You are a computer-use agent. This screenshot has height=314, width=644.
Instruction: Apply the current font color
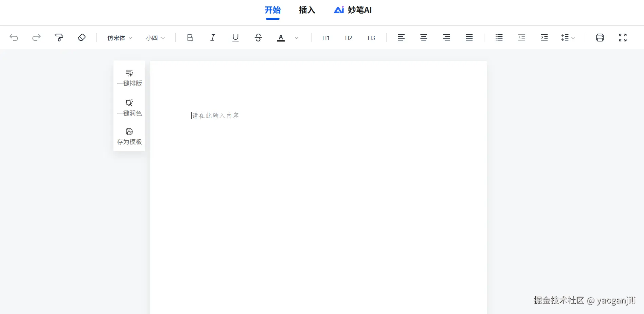coord(281,38)
